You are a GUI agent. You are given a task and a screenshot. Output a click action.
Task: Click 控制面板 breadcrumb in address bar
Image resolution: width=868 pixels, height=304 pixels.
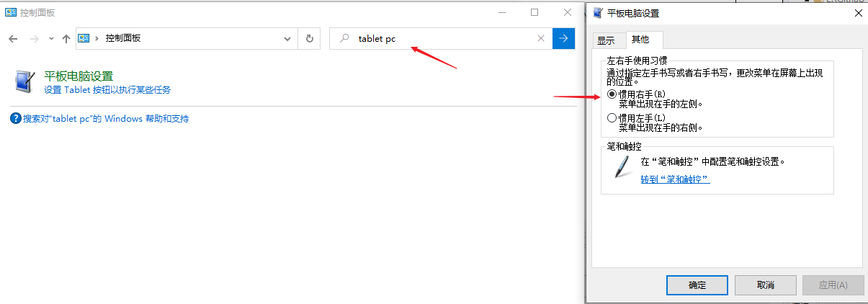tap(122, 38)
